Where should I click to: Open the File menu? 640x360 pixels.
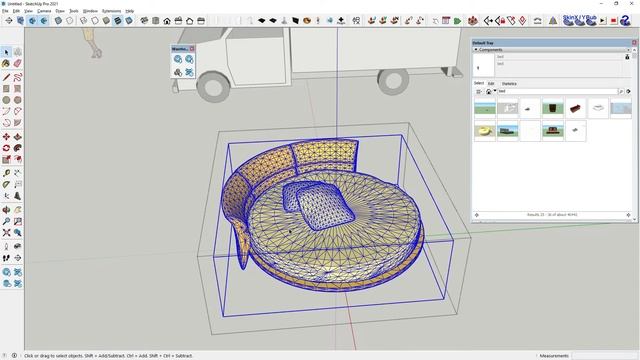coord(5,11)
